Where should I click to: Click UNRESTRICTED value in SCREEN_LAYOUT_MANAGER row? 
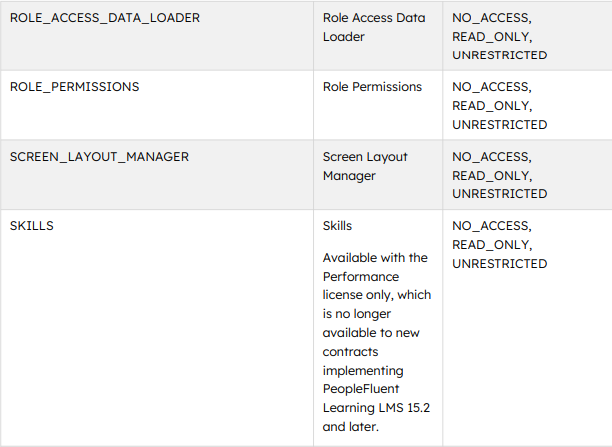500,194
